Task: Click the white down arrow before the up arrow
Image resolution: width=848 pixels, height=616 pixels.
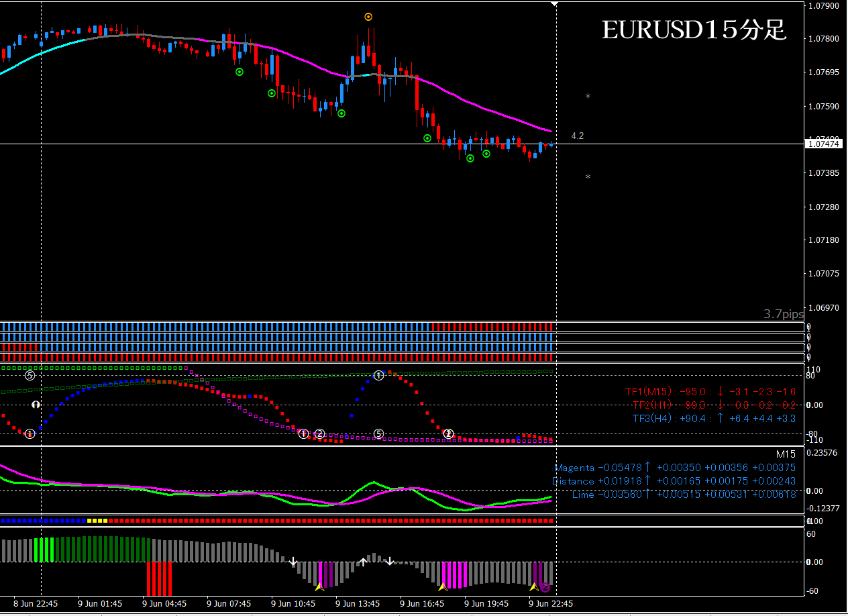Action: coord(293,561)
